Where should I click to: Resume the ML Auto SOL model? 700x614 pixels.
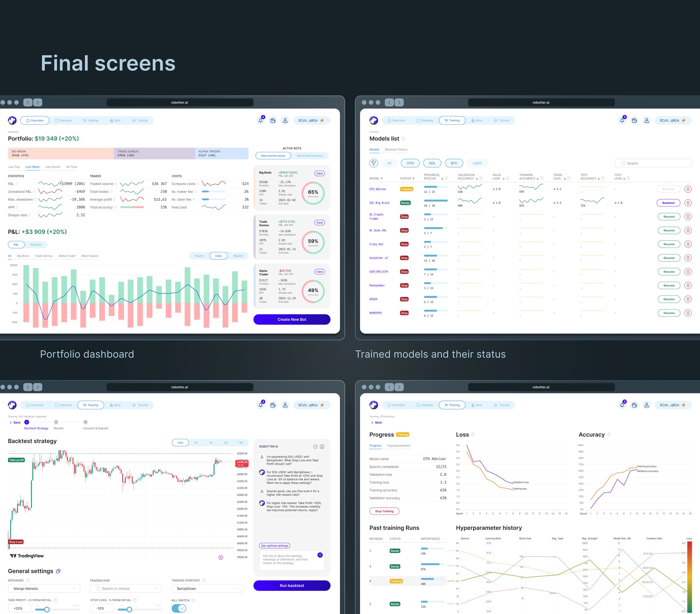point(669,230)
